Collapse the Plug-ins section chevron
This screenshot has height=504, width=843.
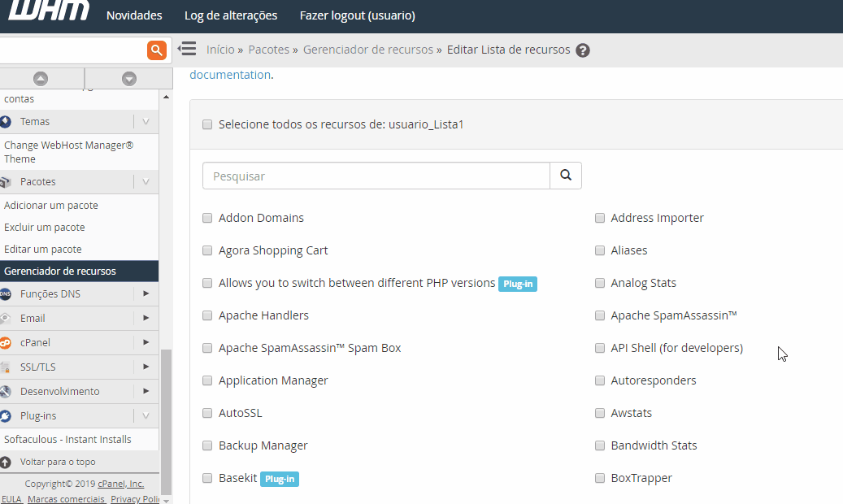pyautogui.click(x=146, y=415)
